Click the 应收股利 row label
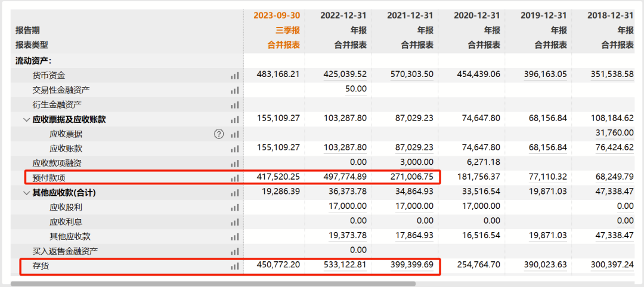The width and height of the screenshot is (644, 287). (66, 207)
